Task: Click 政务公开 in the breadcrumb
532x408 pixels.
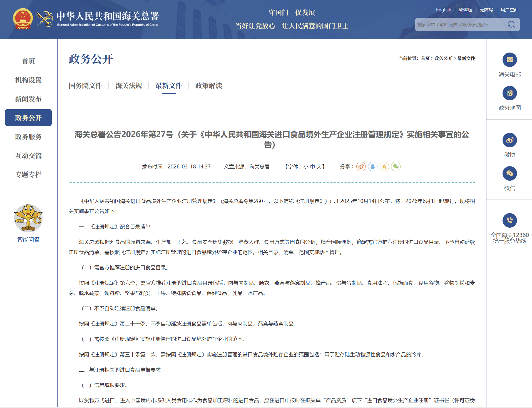Action: (x=443, y=58)
